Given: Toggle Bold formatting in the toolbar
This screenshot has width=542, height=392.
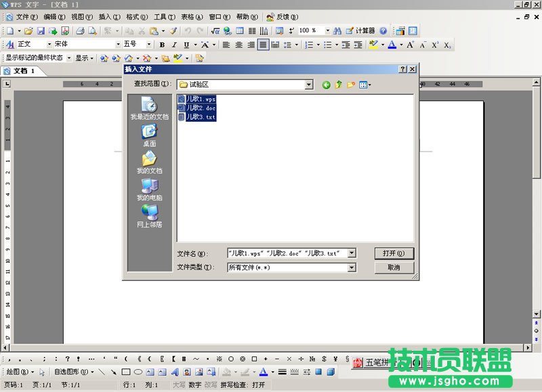Looking at the screenshot, I should (163, 45).
